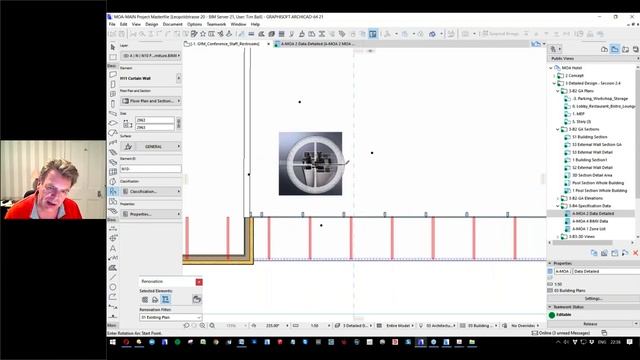Switch Navigator to Publisher Sets icon
The height and width of the screenshot is (360, 640).
pyautogui.click(x=636, y=49)
